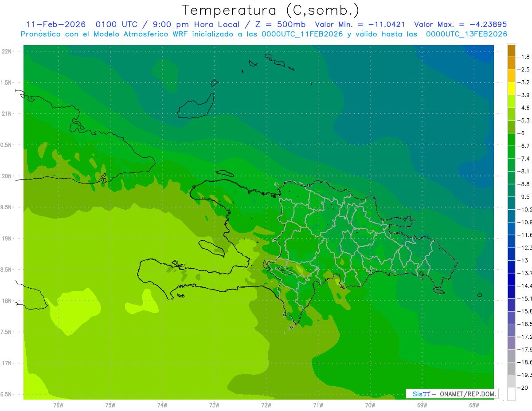Click the '17N' latitude label
This screenshot has width=532, height=411.
click(7, 363)
